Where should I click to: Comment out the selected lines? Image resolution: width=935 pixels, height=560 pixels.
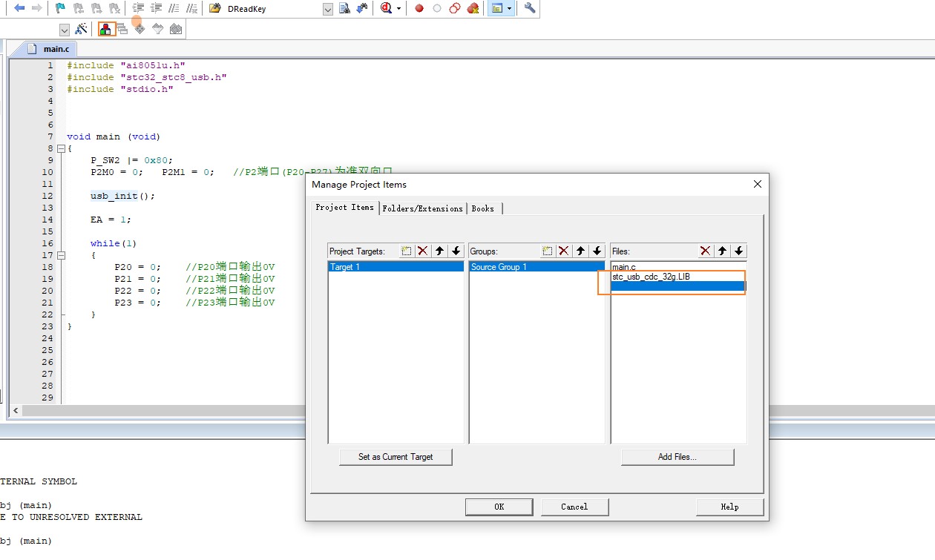click(174, 8)
